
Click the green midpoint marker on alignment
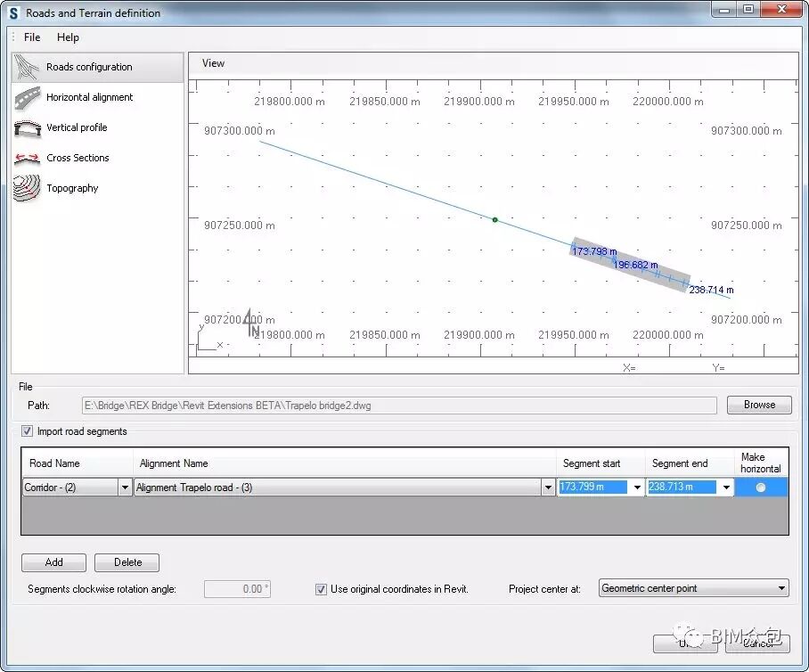pyautogui.click(x=495, y=219)
